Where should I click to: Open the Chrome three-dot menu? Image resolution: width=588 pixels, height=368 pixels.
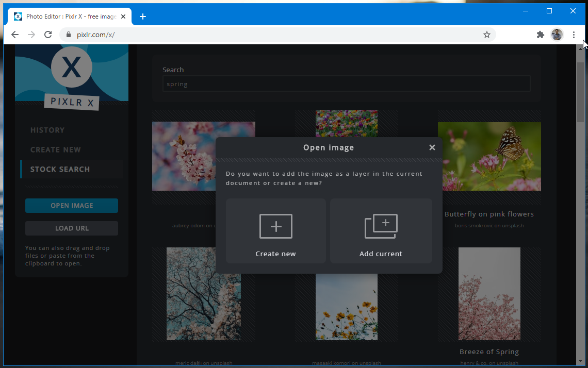tap(574, 35)
